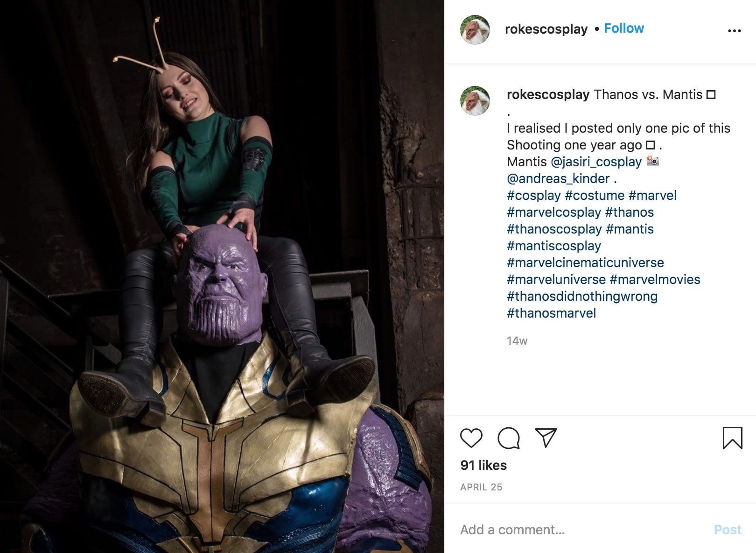This screenshot has height=553, width=756.
Task: Click the caption rokescosplay profile avatar
Action: 475,100
